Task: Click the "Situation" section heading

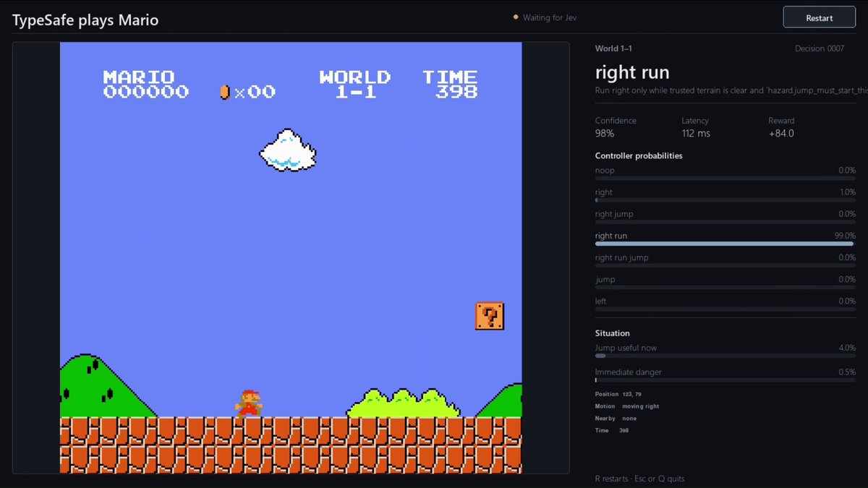Action: pyautogui.click(x=613, y=333)
